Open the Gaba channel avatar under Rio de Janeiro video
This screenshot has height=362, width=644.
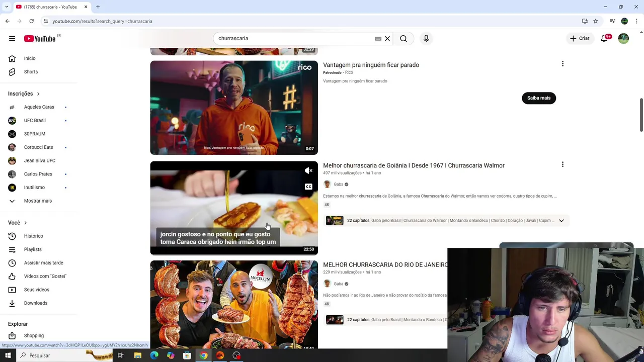(327, 284)
